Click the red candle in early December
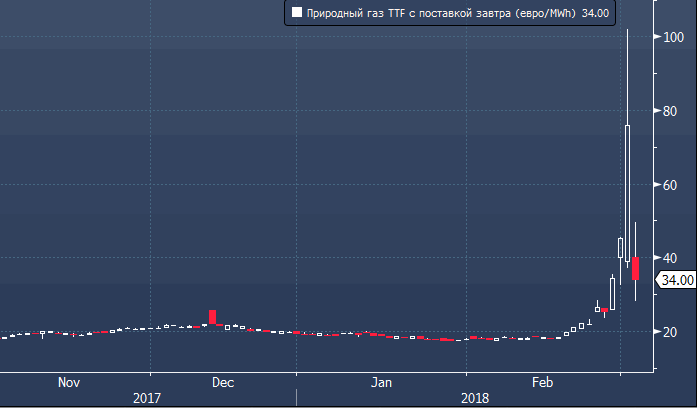Viewport: 697px width, 408px height. point(212,317)
